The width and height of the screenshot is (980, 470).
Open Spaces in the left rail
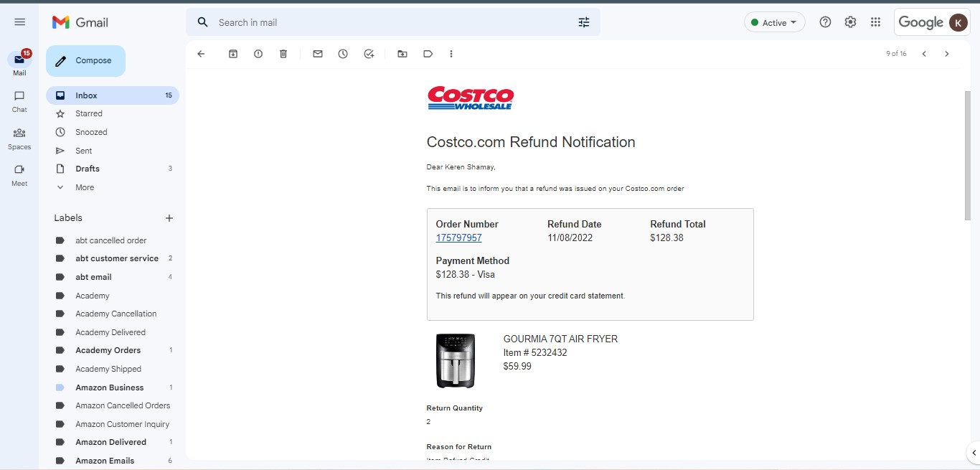[x=19, y=138]
